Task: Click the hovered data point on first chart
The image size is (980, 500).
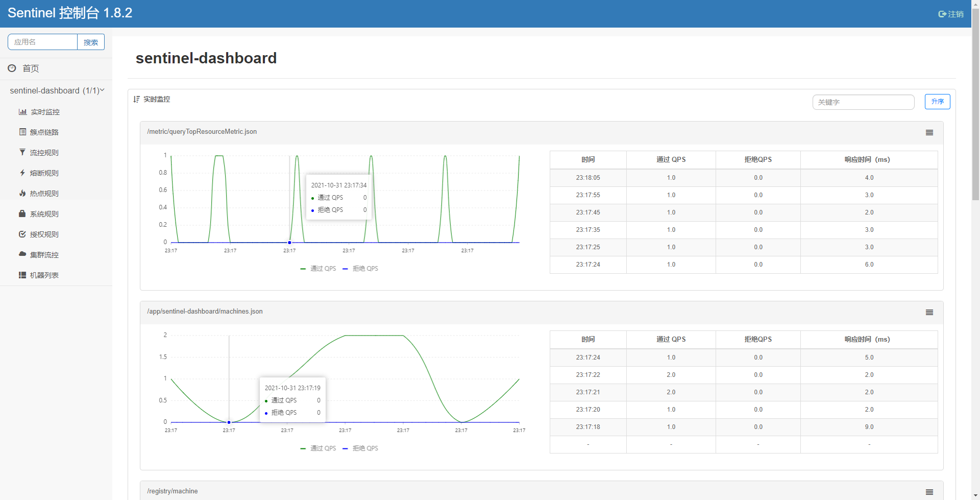Action: click(x=289, y=243)
